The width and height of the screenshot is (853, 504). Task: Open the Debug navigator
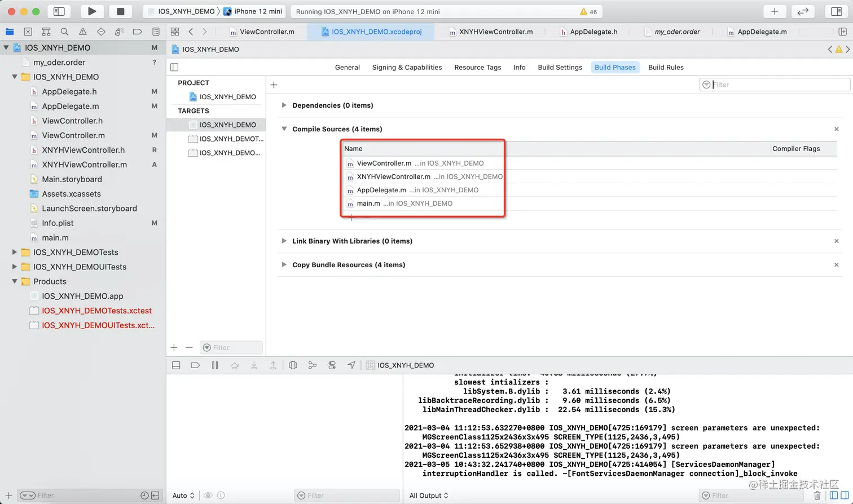(x=119, y=32)
